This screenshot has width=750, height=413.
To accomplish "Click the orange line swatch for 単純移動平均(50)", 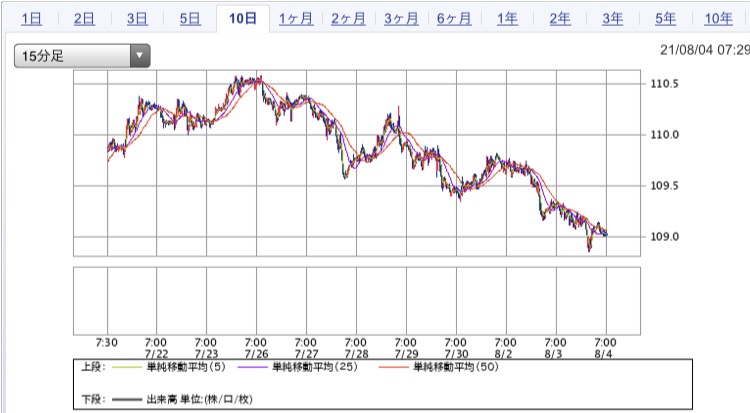I will [x=393, y=368].
